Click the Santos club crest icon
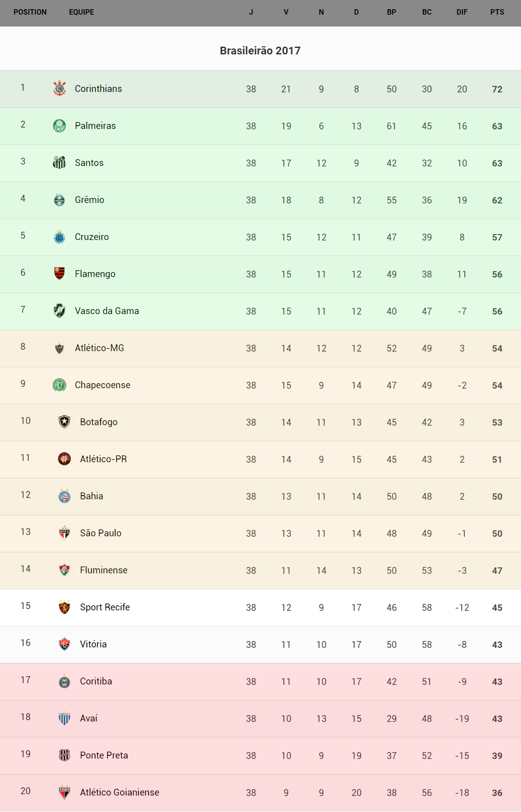Image resolution: width=521 pixels, height=812 pixels. click(x=59, y=162)
